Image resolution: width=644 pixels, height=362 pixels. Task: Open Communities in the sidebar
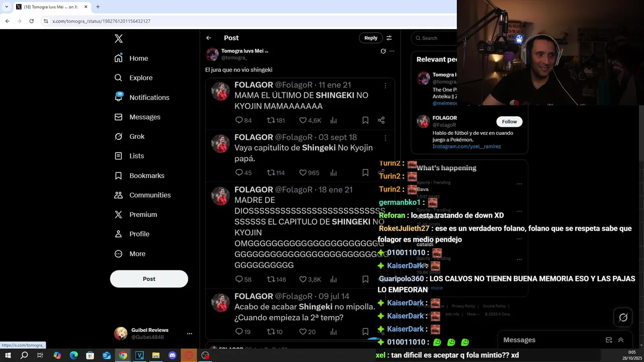tap(142, 195)
